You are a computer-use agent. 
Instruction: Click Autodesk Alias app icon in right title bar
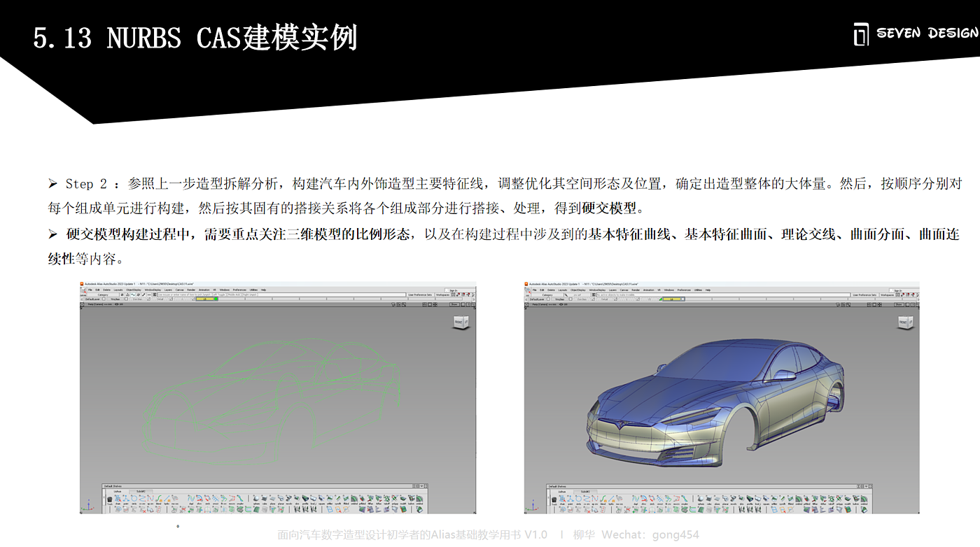tap(527, 285)
